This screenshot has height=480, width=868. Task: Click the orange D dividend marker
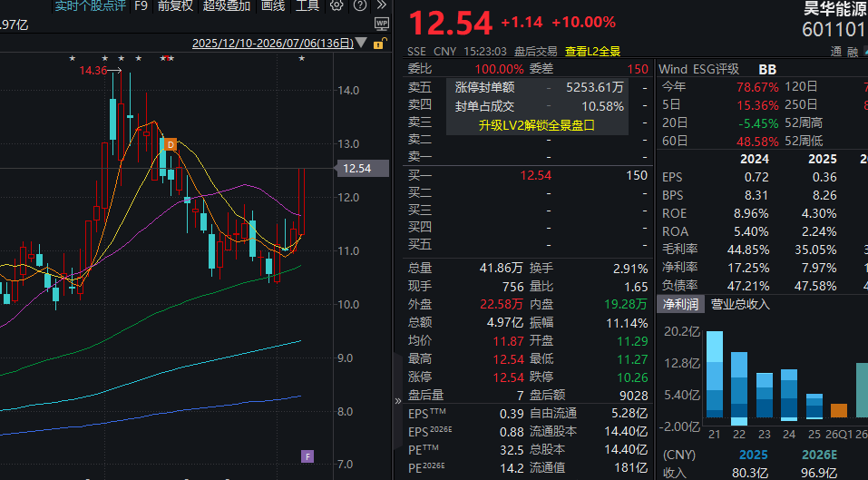[x=171, y=144]
